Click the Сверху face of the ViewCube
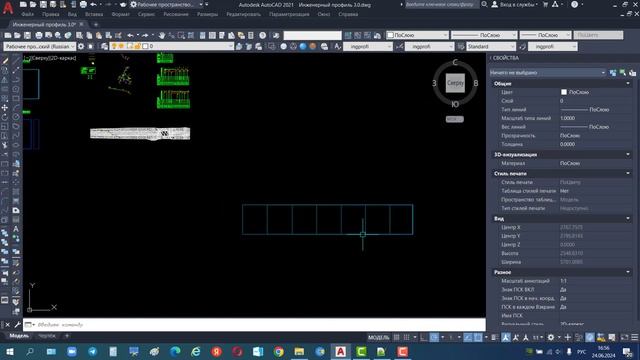The width and height of the screenshot is (640, 360). 455,83
